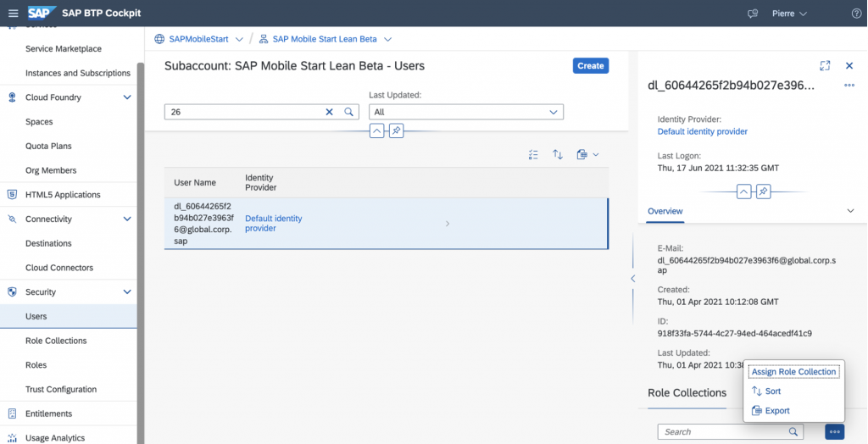Collapse the Connectivity section chevron

click(x=127, y=219)
